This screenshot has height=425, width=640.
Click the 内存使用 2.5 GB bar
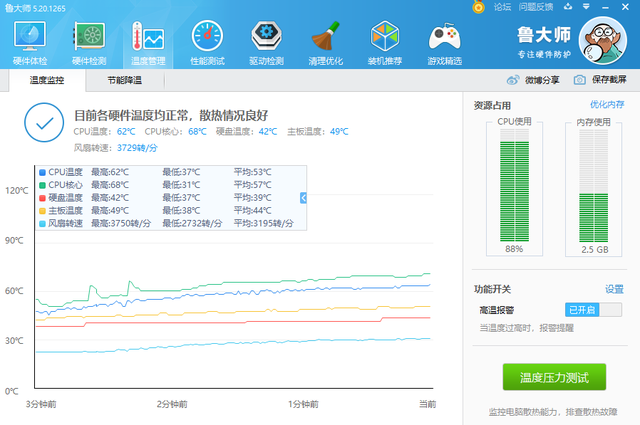[593, 186]
